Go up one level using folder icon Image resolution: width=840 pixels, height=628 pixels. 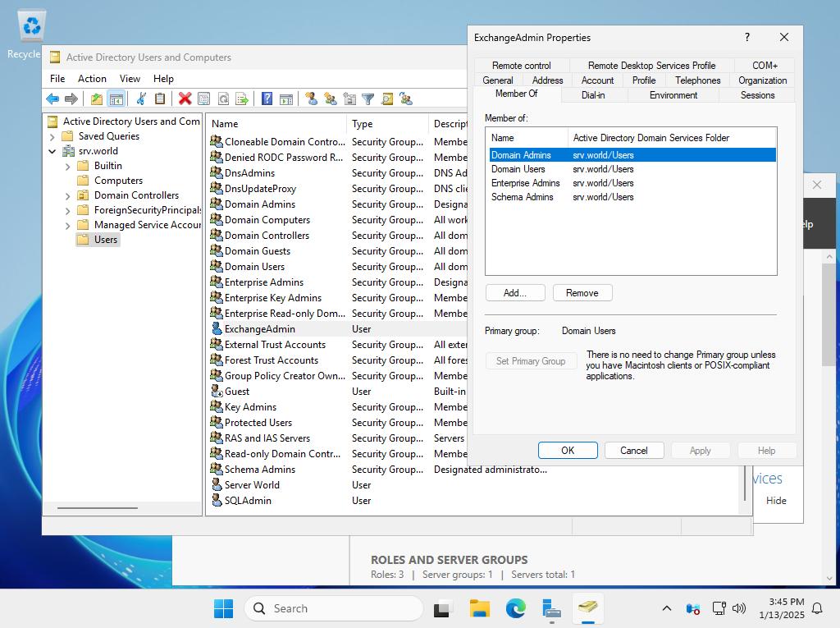point(97,99)
